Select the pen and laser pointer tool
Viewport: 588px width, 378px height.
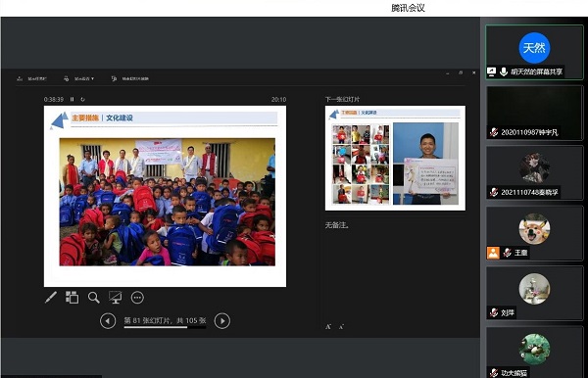pyautogui.click(x=51, y=298)
